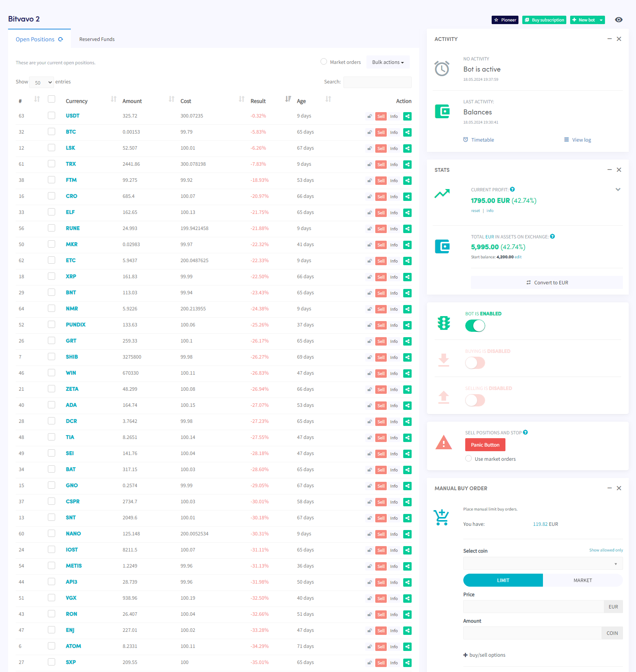The width and height of the screenshot is (636, 672).
Task: Open the Bulk actions dropdown
Action: 388,62
